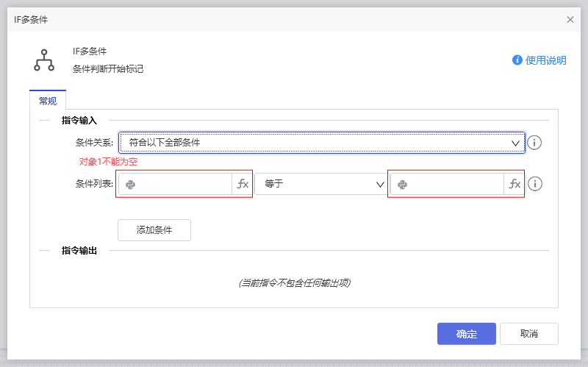Screen dimensions: 588x367
Task: Cancel the dialog with 取消
Action: [x=528, y=334]
